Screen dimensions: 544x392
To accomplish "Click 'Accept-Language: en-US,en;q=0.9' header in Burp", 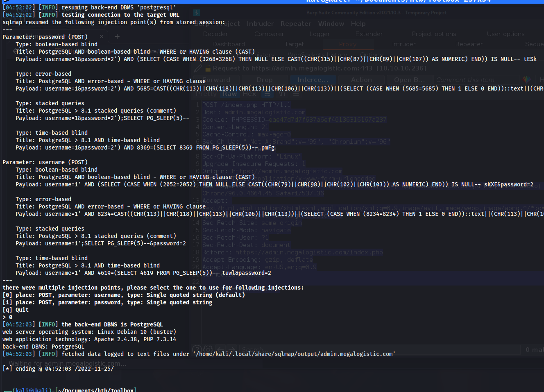I will [x=259, y=267].
